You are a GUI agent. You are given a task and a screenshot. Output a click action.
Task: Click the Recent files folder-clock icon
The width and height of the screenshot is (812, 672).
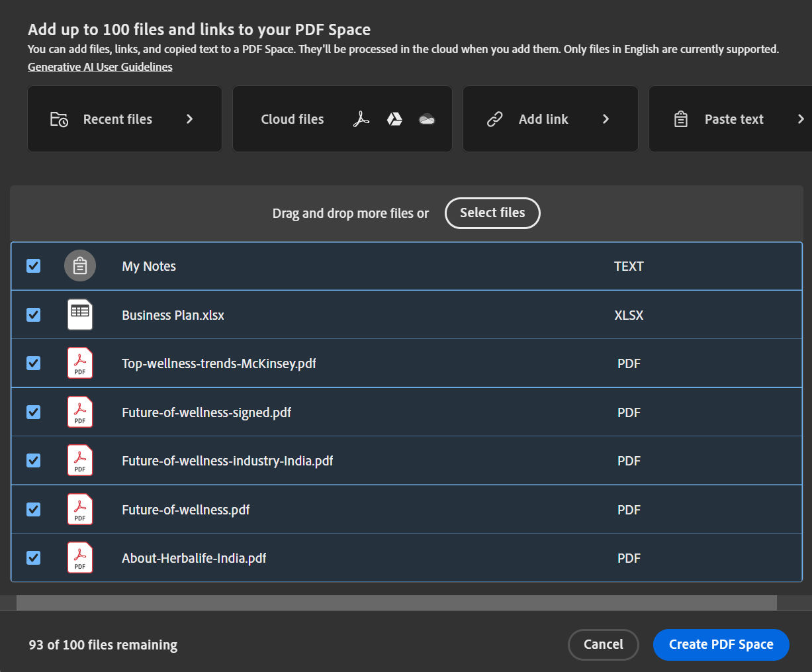59,119
